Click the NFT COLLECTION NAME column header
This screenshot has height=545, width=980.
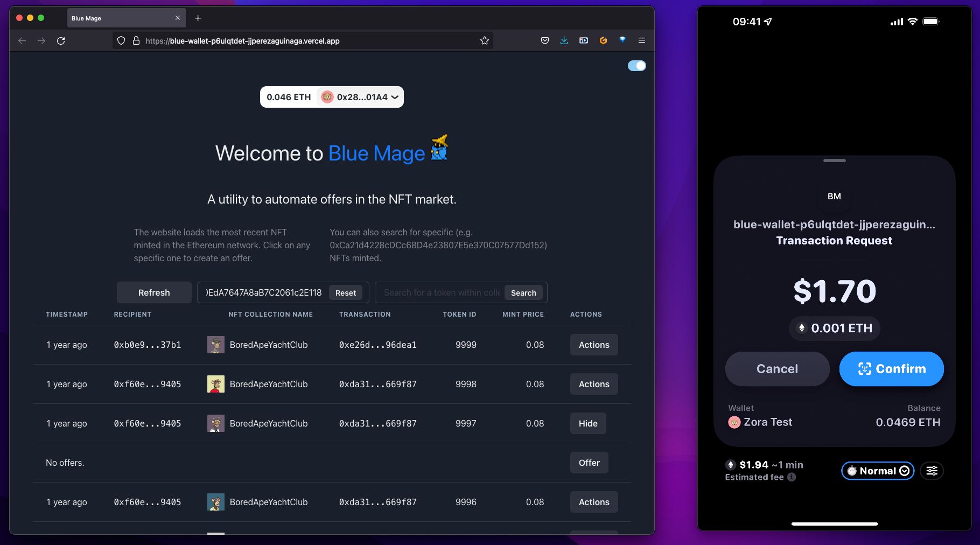coord(270,314)
